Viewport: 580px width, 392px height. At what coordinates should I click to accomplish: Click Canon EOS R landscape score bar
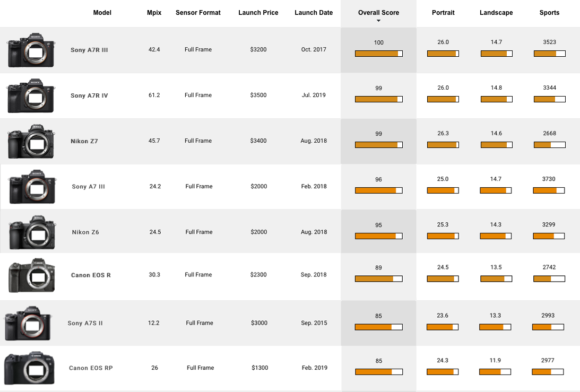(496, 278)
